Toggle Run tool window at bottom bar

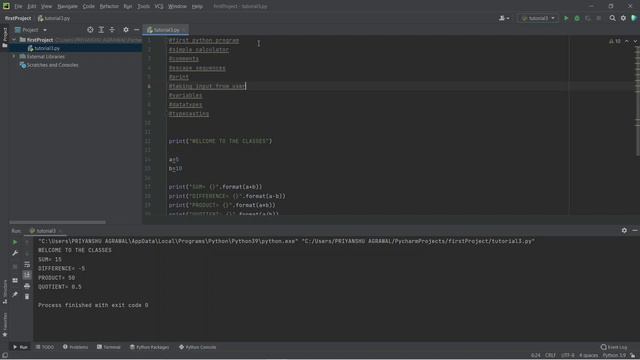point(20,347)
